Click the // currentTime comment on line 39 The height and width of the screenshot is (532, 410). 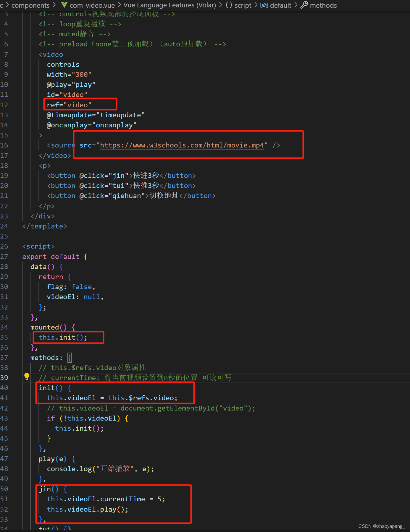pos(135,378)
